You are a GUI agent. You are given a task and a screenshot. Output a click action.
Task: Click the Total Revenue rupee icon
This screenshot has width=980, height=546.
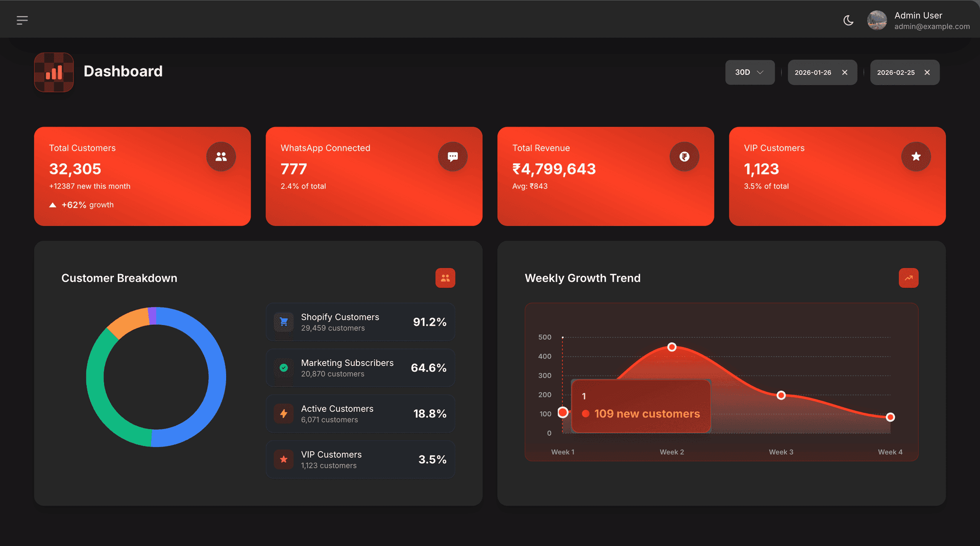(x=684, y=157)
